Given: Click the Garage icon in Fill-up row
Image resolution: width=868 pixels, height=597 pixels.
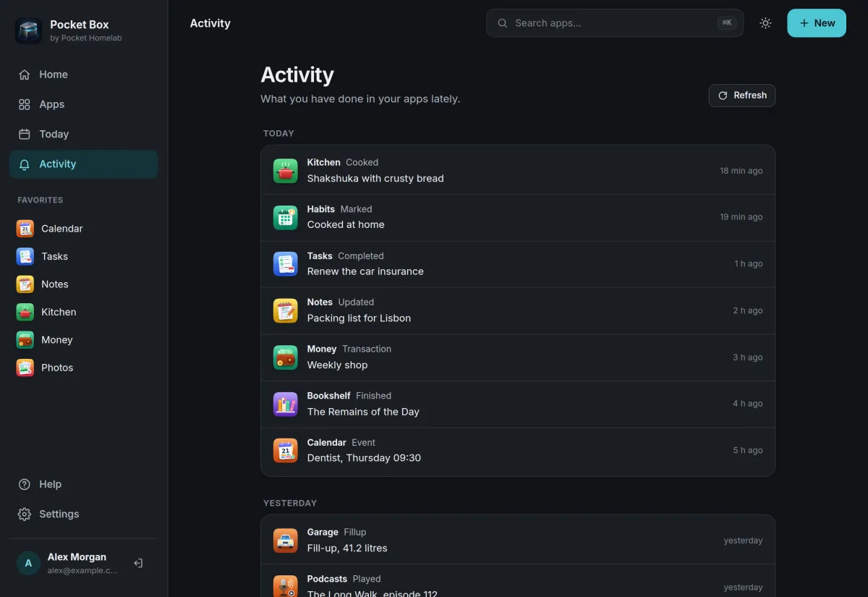Looking at the screenshot, I should 285,541.
